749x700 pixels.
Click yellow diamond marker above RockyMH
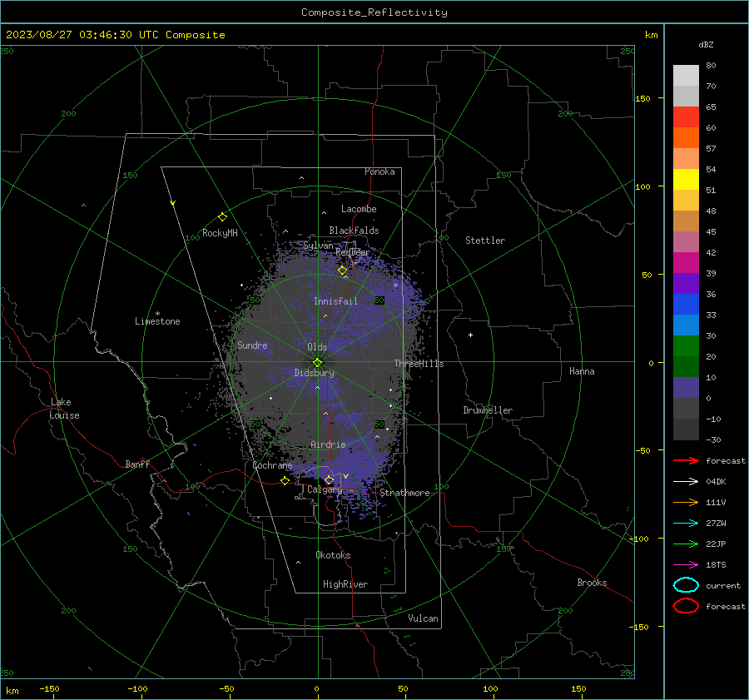(x=222, y=217)
